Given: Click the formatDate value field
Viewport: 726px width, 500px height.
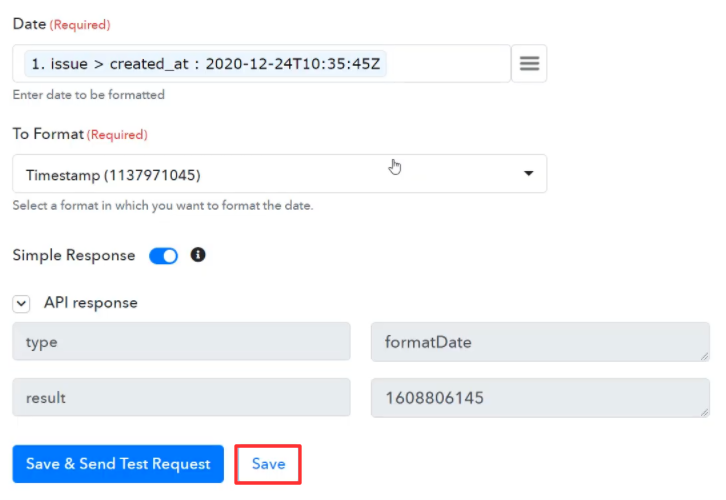Looking at the screenshot, I should tap(540, 342).
